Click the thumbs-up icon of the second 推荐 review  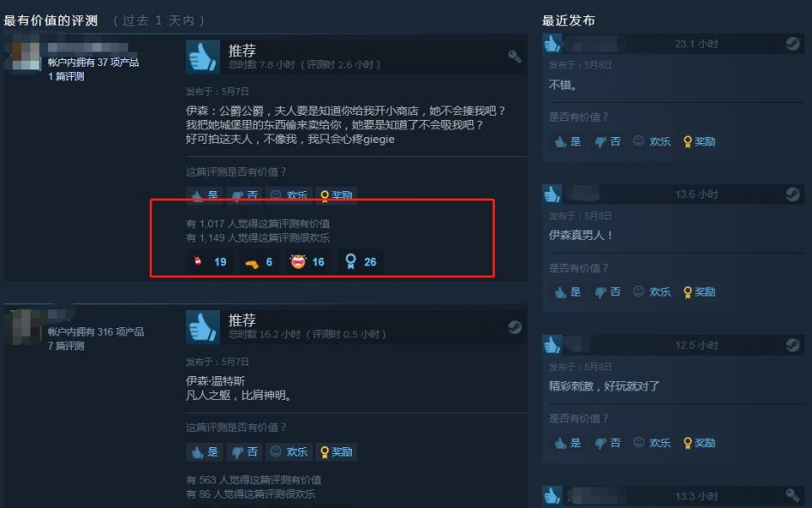click(202, 327)
